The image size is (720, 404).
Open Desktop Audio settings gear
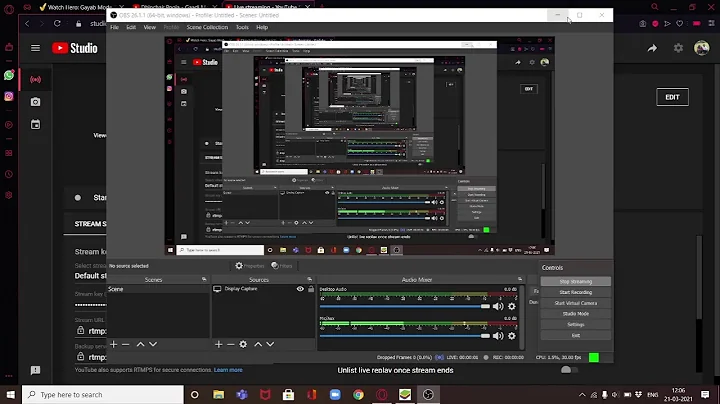(x=512, y=307)
